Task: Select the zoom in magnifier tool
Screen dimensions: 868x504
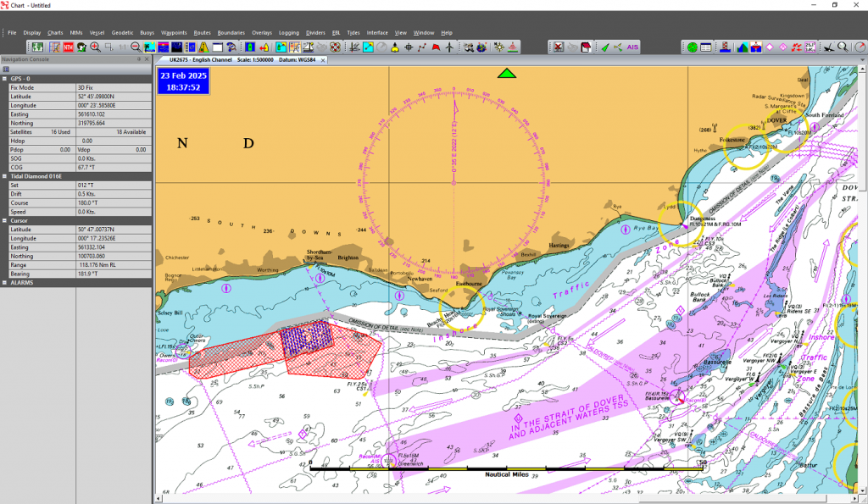Action: [95, 47]
